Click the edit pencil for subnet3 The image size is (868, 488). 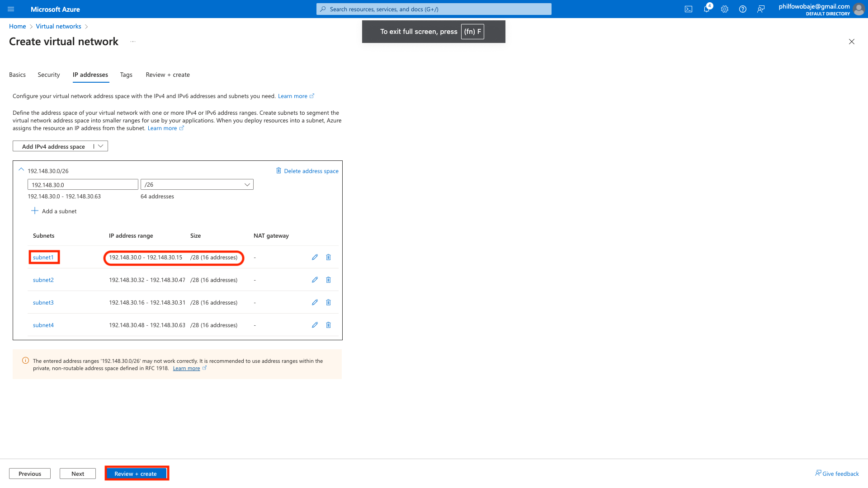coord(315,302)
